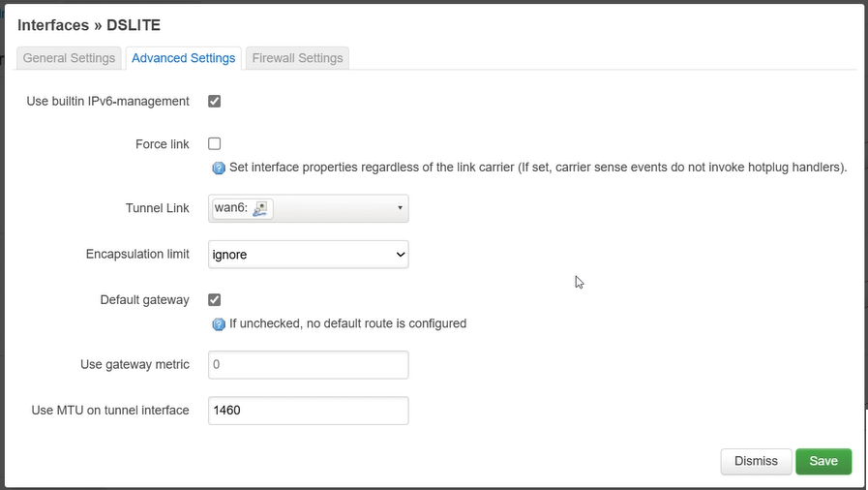Switch to the General Settings tab
Screen dimensions: 868x490
pos(69,58)
